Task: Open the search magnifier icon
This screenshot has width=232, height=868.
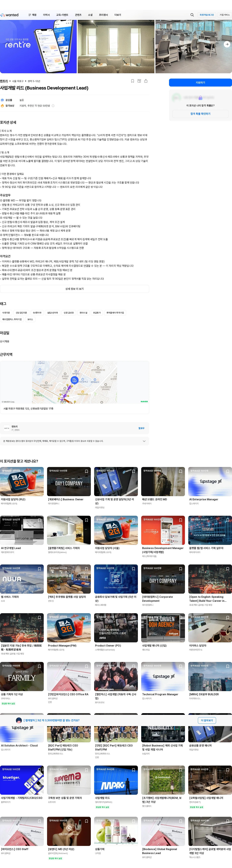Action: click(192, 15)
